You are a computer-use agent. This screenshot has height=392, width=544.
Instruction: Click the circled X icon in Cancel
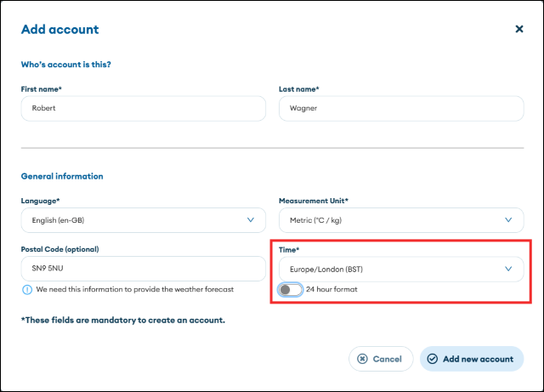pyautogui.click(x=362, y=359)
